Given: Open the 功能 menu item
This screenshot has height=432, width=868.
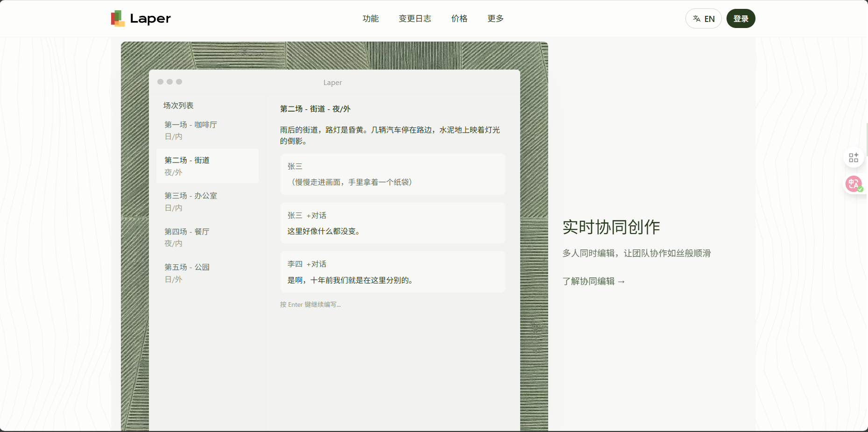Looking at the screenshot, I should [x=370, y=19].
